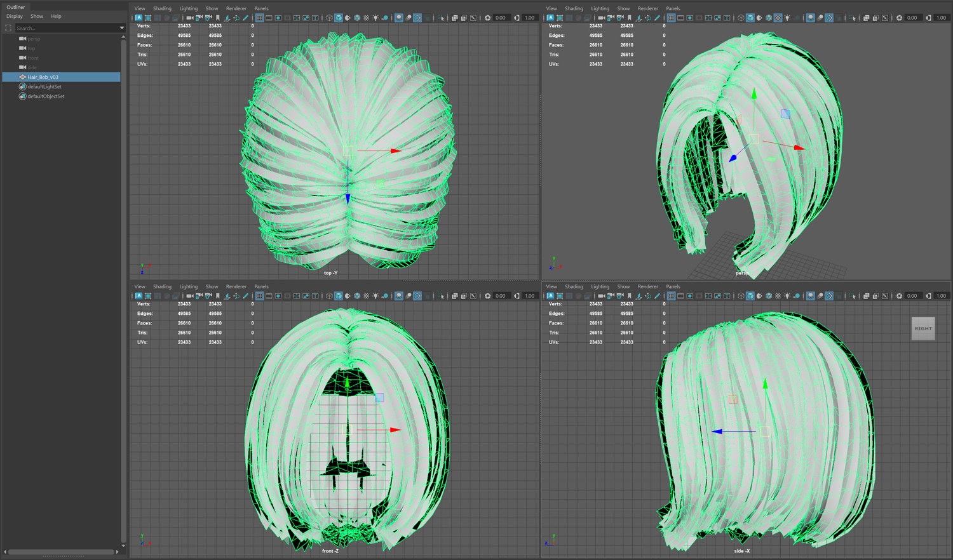Toggle textured display in top viewport toolbar
The width and height of the screenshot is (953, 560).
click(367, 18)
